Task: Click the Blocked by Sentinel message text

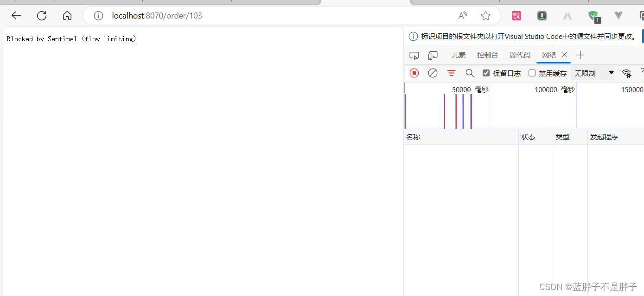Action: click(x=71, y=39)
